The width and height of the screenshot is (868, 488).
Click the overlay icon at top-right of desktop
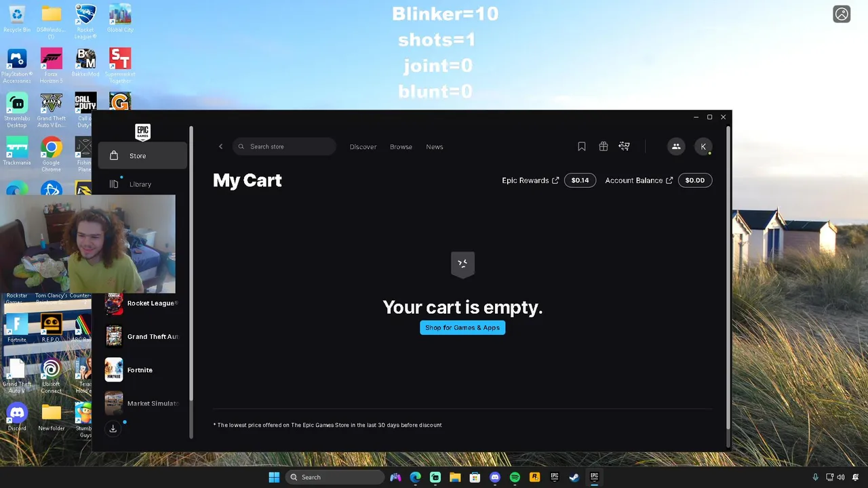(x=842, y=14)
